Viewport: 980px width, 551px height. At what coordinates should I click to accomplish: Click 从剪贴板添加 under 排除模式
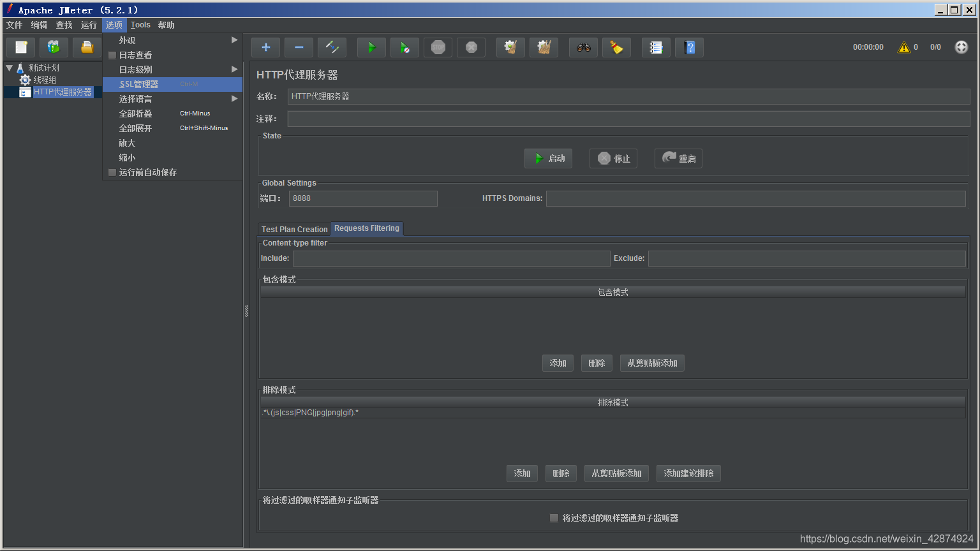pyautogui.click(x=616, y=473)
